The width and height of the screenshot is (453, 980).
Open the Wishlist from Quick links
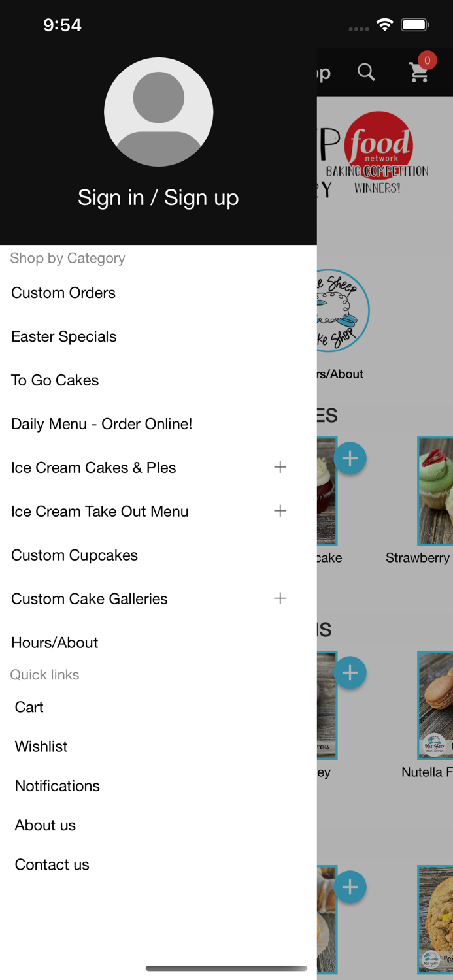(x=41, y=747)
